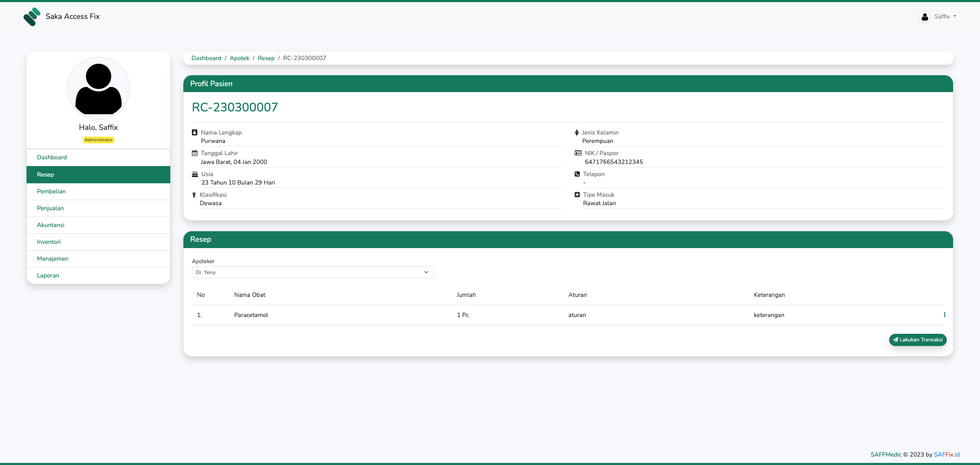The height and width of the screenshot is (465, 980).
Task: Open the three-dot menu for Paracetamol row
Action: tap(944, 315)
